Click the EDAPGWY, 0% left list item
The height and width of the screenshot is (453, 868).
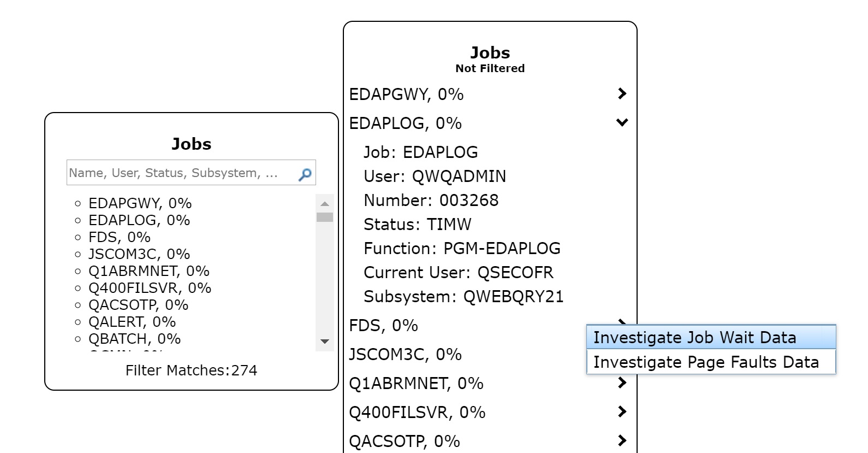coord(140,203)
